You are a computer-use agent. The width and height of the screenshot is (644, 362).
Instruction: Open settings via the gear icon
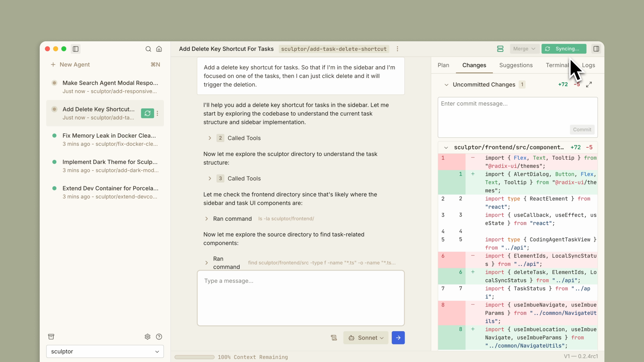pyautogui.click(x=147, y=337)
